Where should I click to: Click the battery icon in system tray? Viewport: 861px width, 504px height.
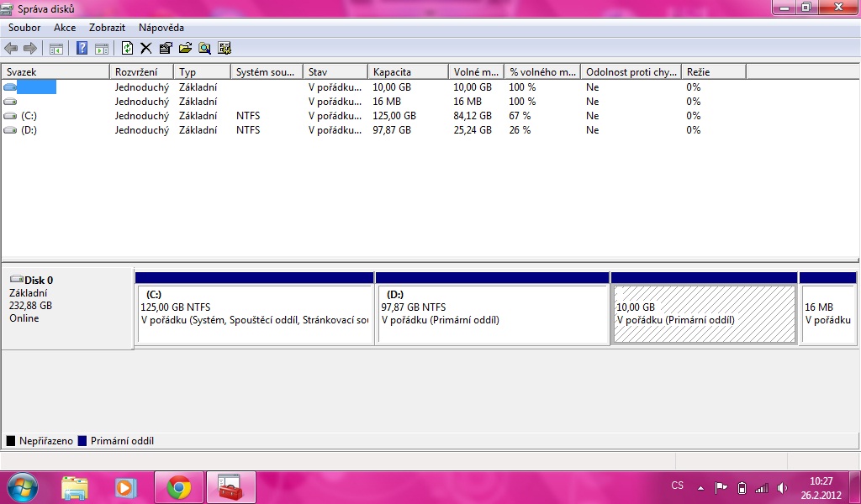[x=742, y=487]
